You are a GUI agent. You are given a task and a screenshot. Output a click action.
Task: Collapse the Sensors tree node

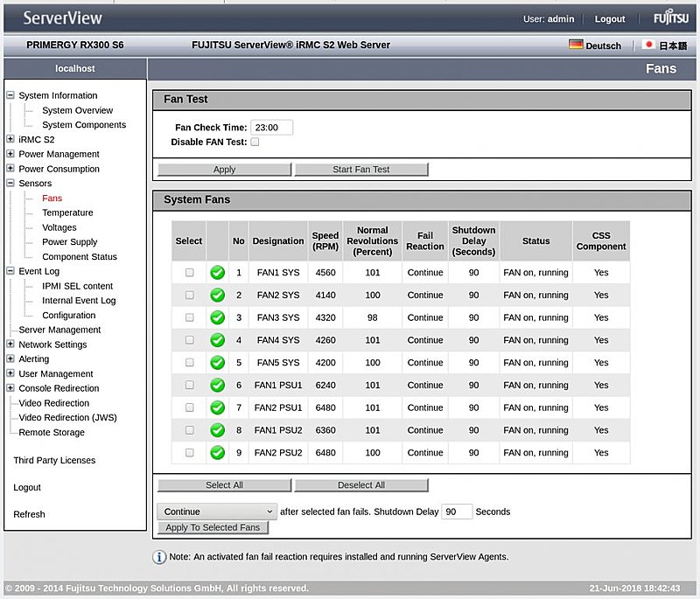tap(10, 184)
